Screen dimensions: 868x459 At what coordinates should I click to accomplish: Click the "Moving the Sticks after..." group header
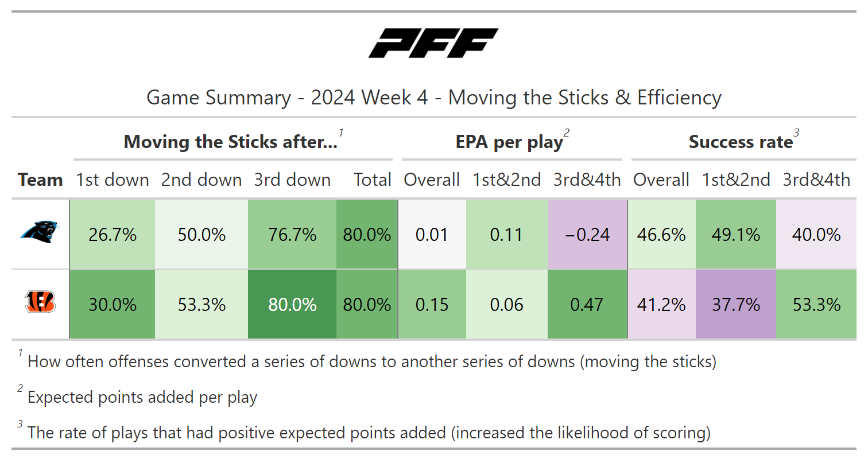pyautogui.click(x=231, y=142)
